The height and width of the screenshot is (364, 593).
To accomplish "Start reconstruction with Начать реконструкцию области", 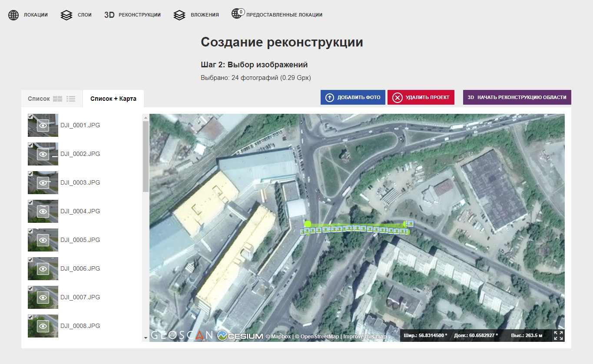I will 517,97.
